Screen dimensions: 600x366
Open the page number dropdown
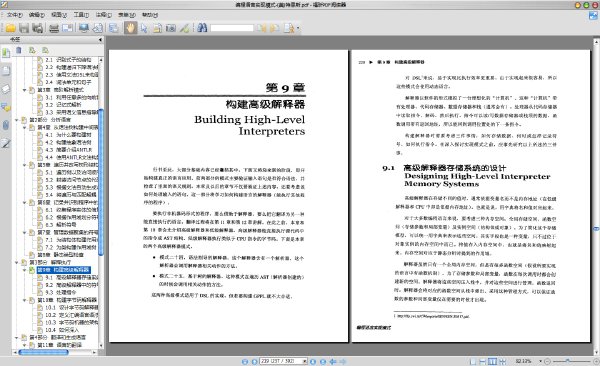pyautogui.click(x=305, y=361)
